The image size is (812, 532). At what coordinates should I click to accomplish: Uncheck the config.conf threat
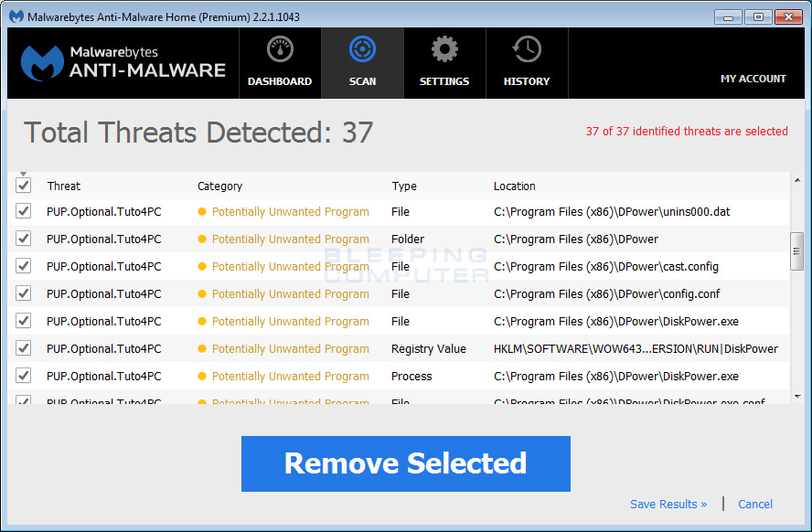point(23,293)
